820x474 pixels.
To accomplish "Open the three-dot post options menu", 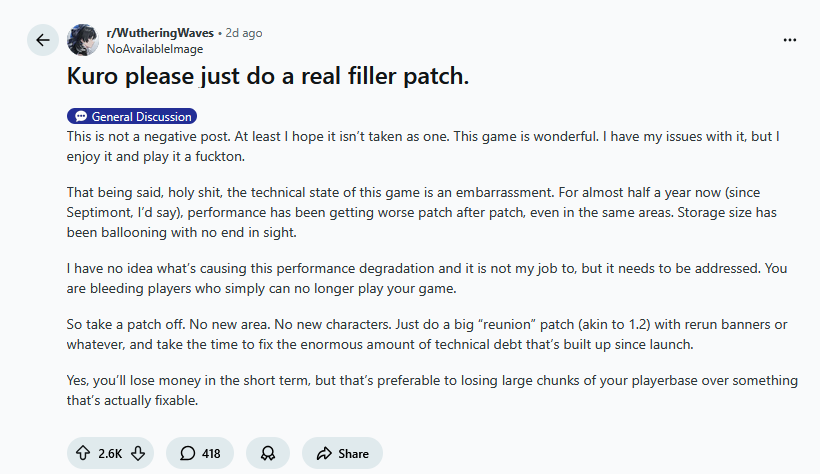I will coord(790,40).
